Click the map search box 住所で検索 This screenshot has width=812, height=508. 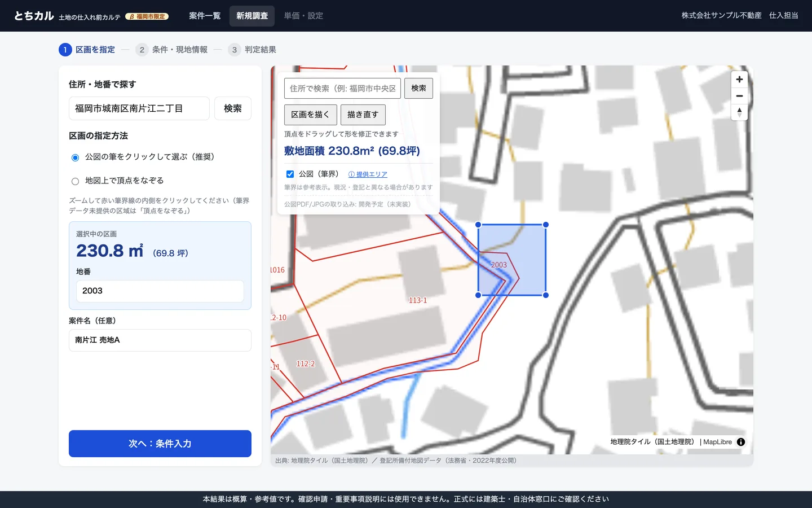pos(342,88)
